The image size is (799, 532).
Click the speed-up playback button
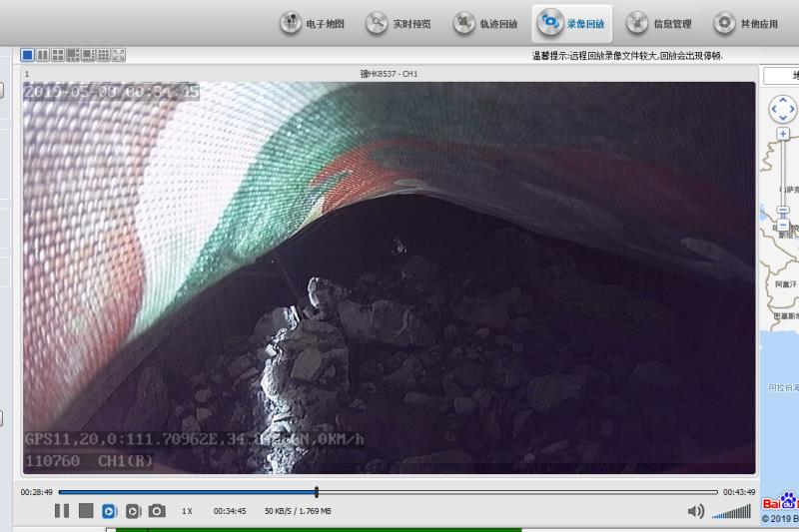pos(133,511)
